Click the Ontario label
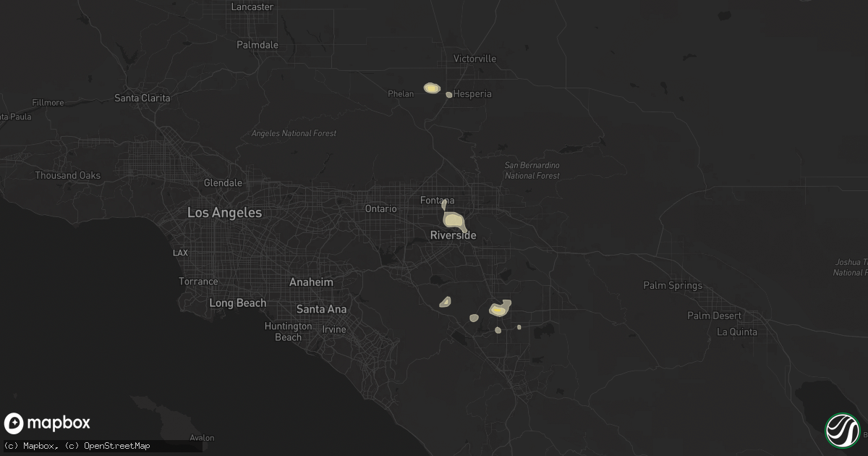The height and width of the screenshot is (456, 868). [380, 208]
